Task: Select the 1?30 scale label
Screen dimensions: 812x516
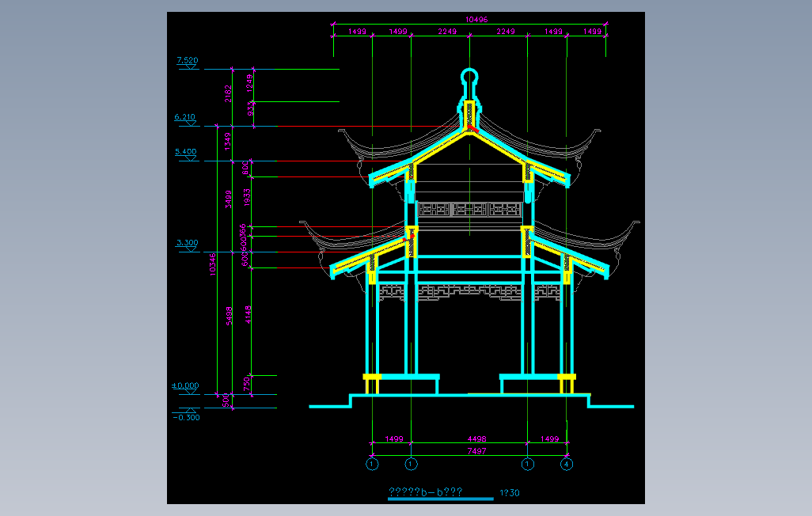Action: (x=510, y=493)
